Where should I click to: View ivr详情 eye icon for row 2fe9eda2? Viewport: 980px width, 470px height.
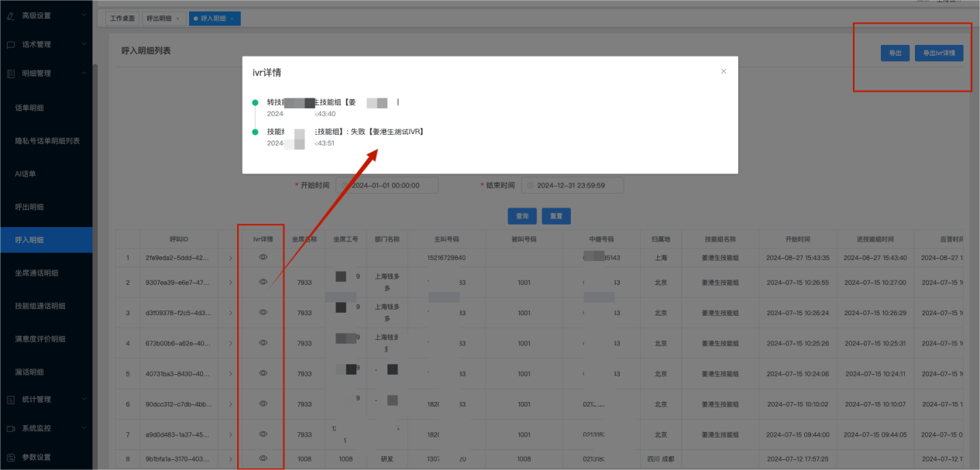click(x=263, y=256)
